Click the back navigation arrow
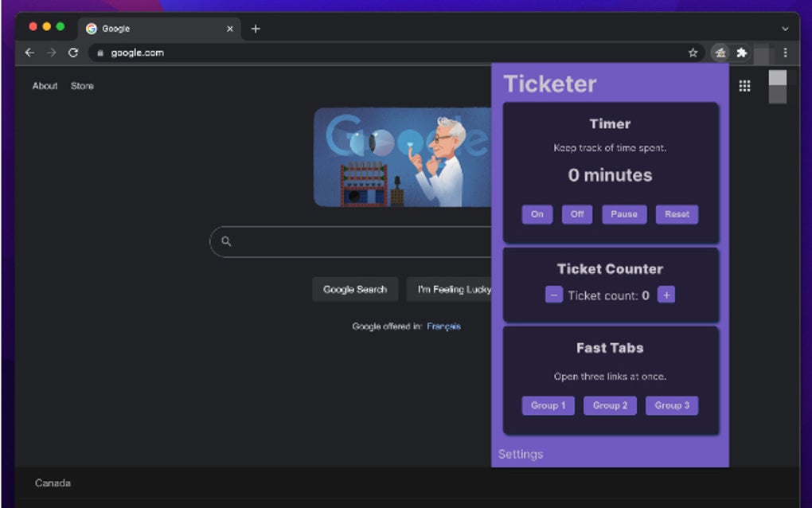The image size is (812, 508). (x=29, y=53)
